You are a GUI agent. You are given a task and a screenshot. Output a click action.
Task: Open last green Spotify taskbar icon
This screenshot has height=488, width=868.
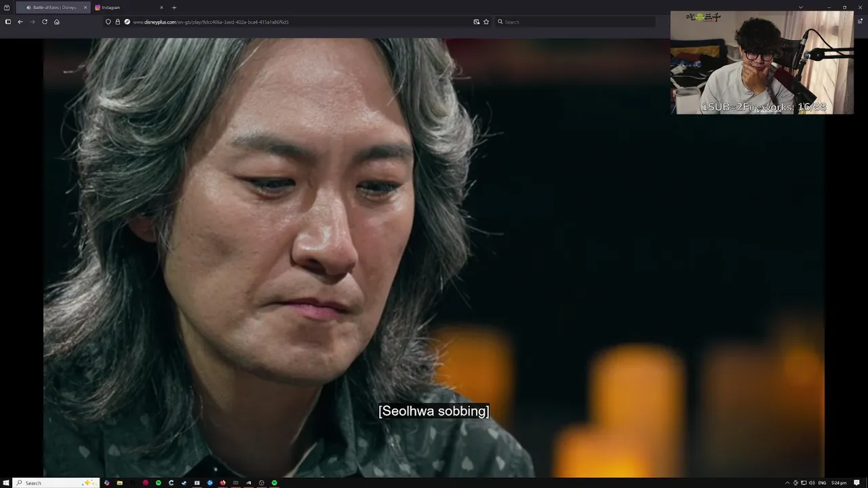tap(274, 483)
